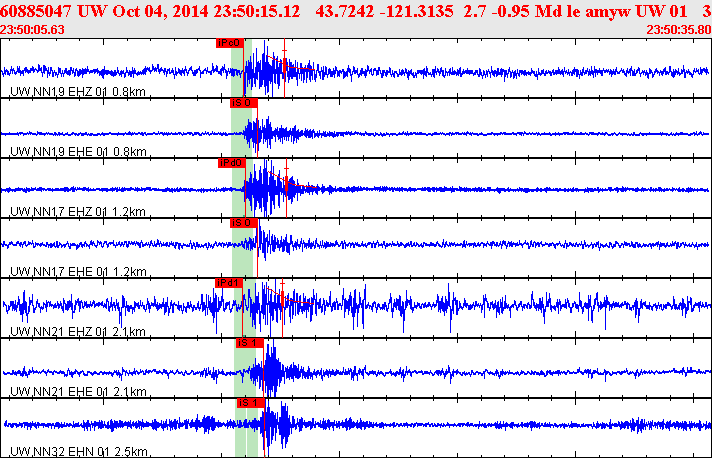Viewport: 712px width, 458px height.
Task: Select the iS 1 pick label on NN21 EHE
Action: [250, 343]
